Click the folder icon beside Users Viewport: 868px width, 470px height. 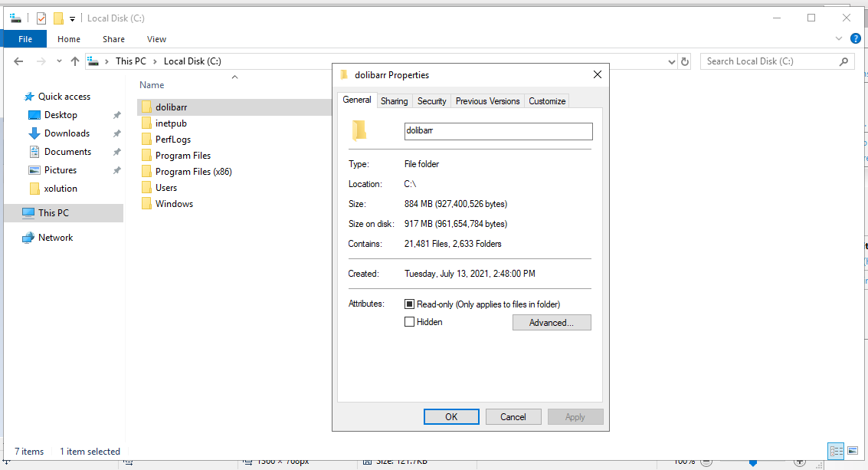(x=146, y=187)
